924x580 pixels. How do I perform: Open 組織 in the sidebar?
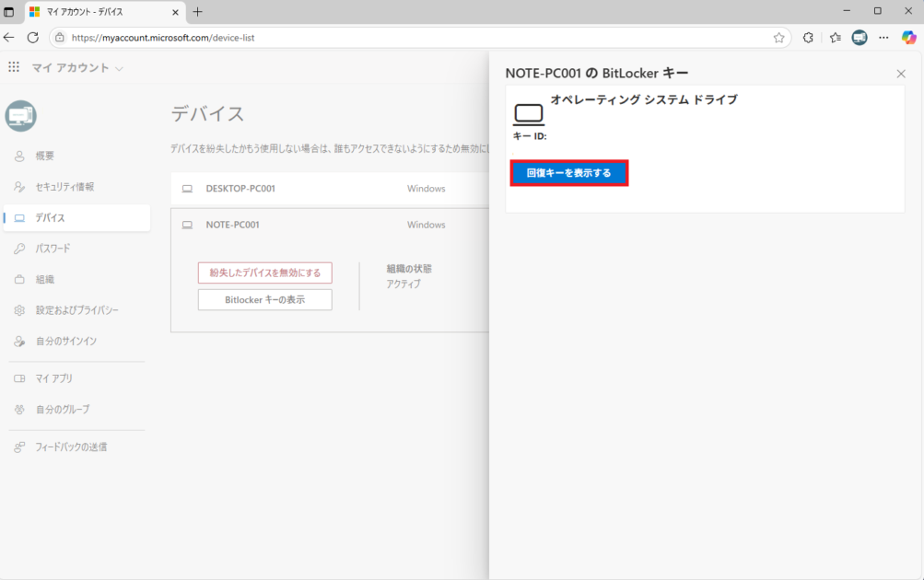click(x=76, y=279)
